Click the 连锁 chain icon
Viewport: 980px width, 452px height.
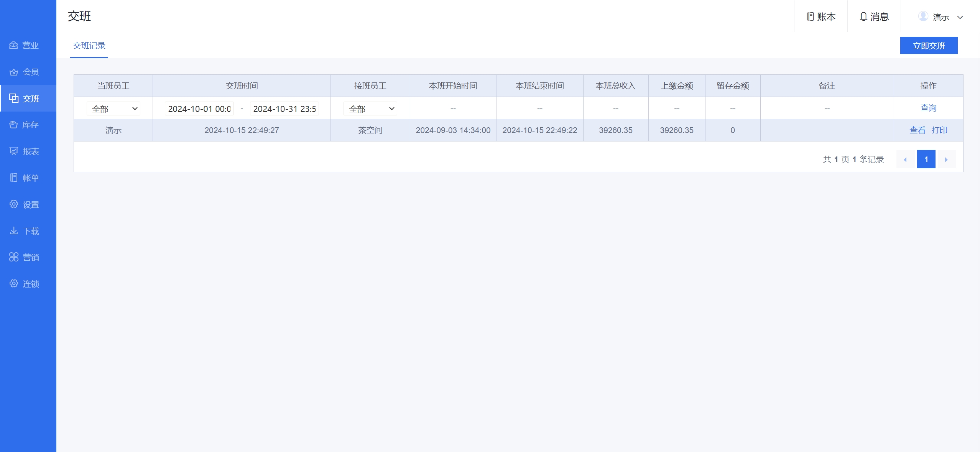click(x=14, y=284)
